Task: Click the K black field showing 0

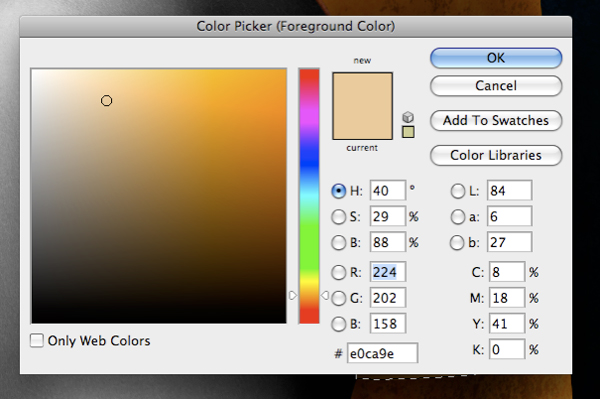Action: [507, 349]
